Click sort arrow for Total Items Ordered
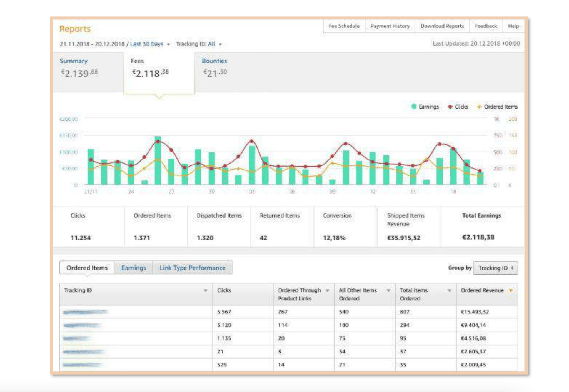Image resolution: width=569 pixels, height=392 pixels. point(449,290)
